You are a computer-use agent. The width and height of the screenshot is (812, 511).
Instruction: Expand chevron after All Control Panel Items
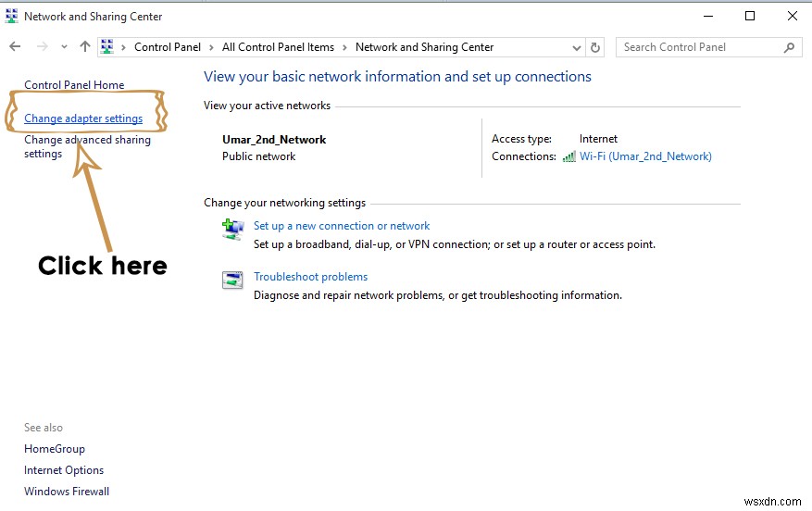pos(344,47)
